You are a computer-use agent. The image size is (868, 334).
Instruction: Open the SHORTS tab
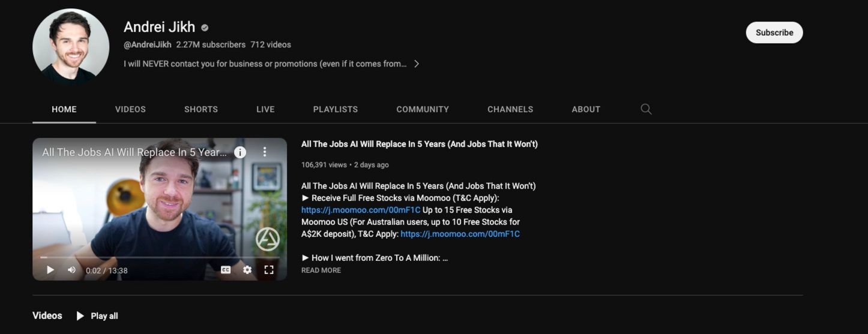pos(201,109)
